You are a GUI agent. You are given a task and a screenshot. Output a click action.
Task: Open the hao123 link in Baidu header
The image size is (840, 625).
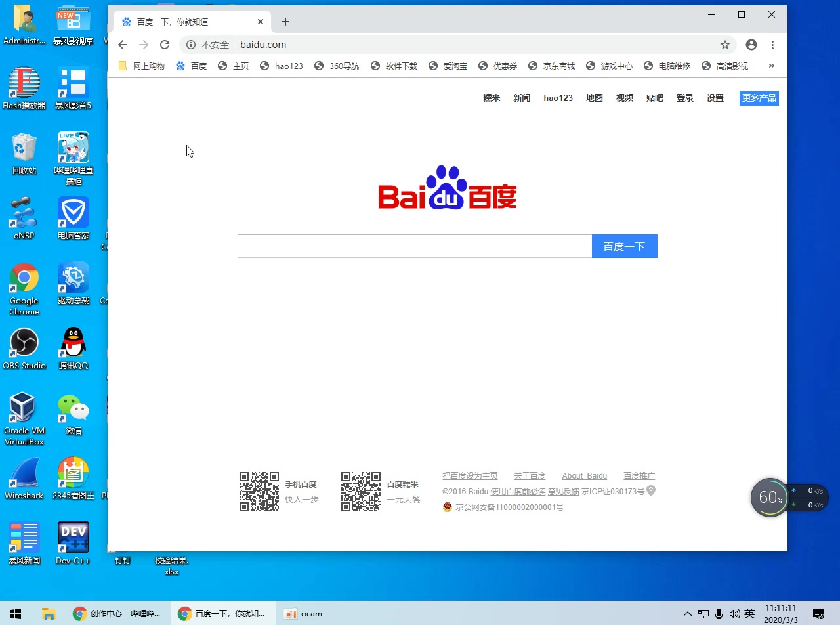[x=558, y=98]
